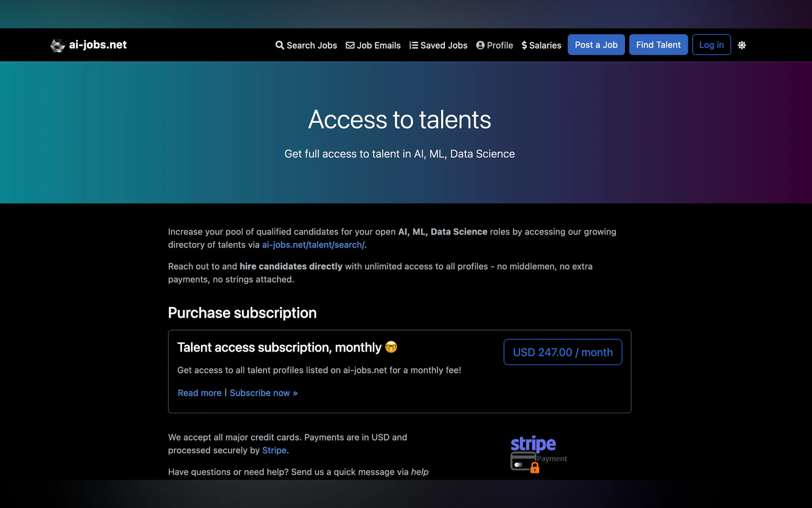The image size is (812, 508).
Task: Click the nerd face emoji in subscription title
Action: (x=391, y=347)
